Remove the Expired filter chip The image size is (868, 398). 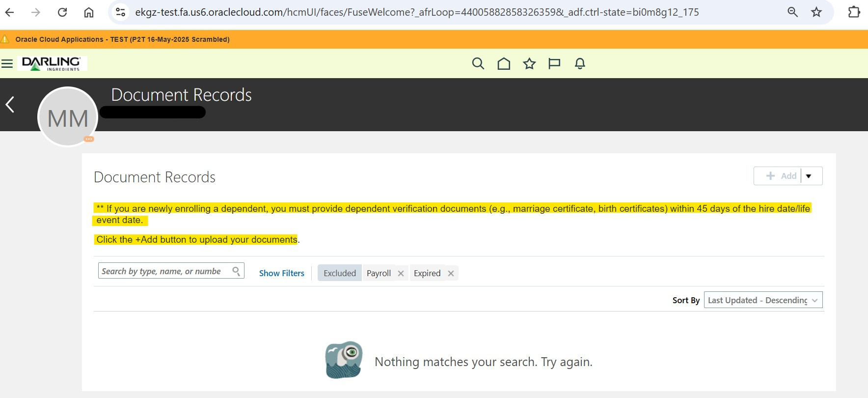point(451,273)
